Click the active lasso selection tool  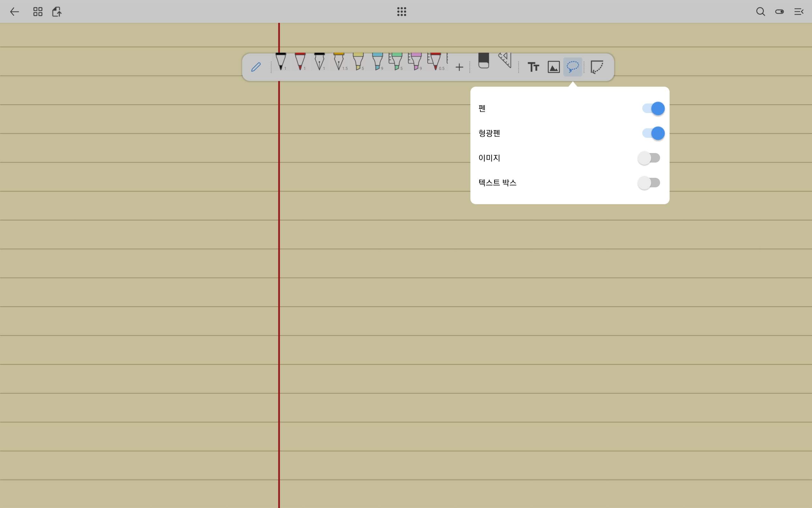click(573, 67)
